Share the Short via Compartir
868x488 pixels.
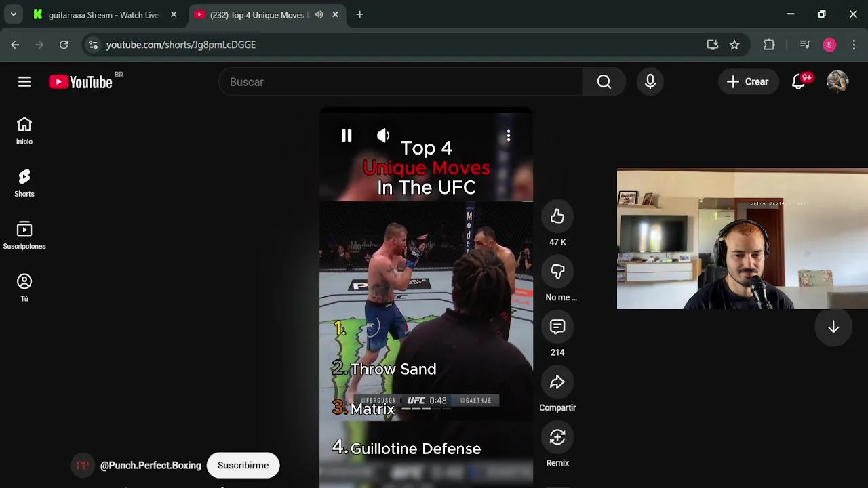pos(557,382)
